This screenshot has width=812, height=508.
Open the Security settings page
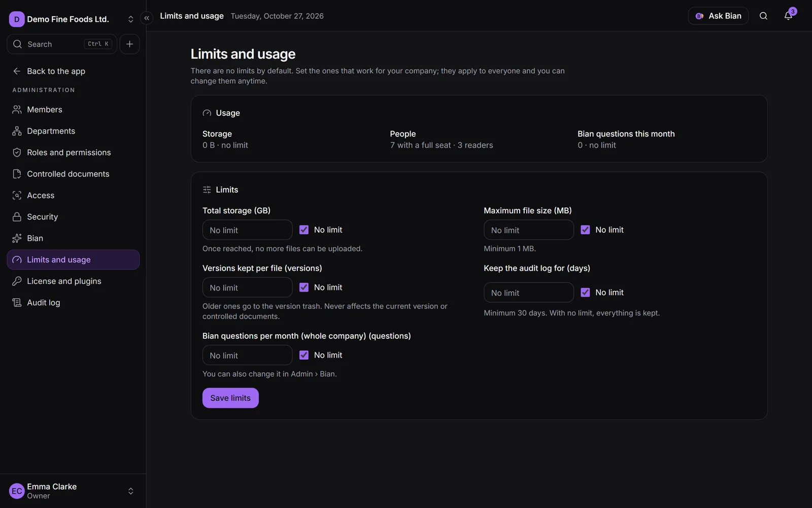(73, 217)
